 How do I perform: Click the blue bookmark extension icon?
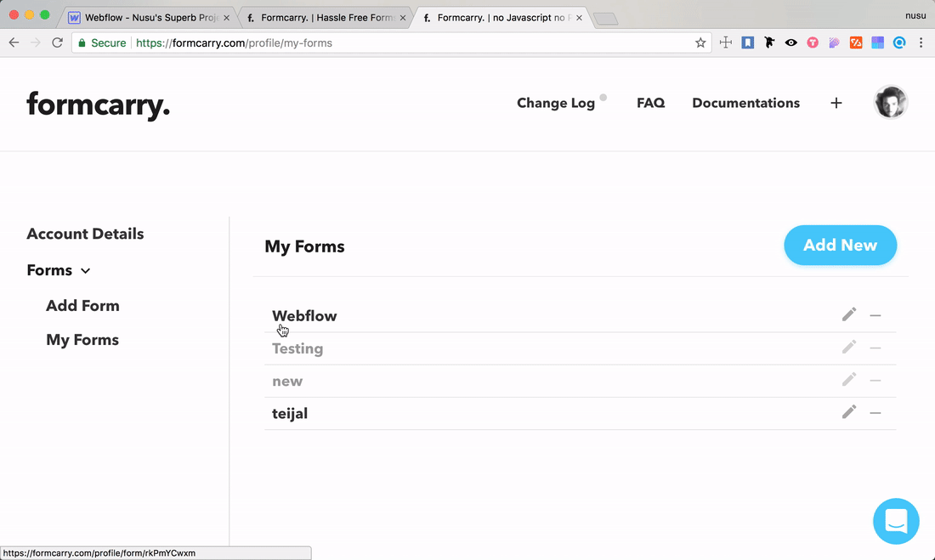click(x=748, y=42)
